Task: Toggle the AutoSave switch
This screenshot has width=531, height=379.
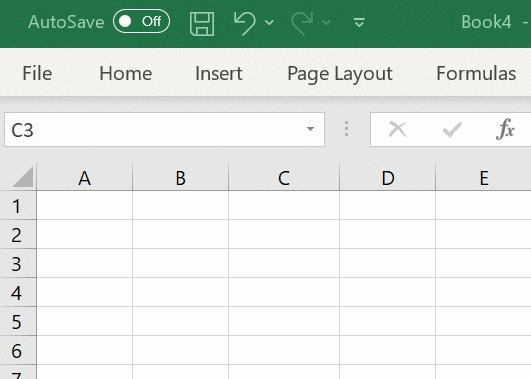Action: [142, 21]
